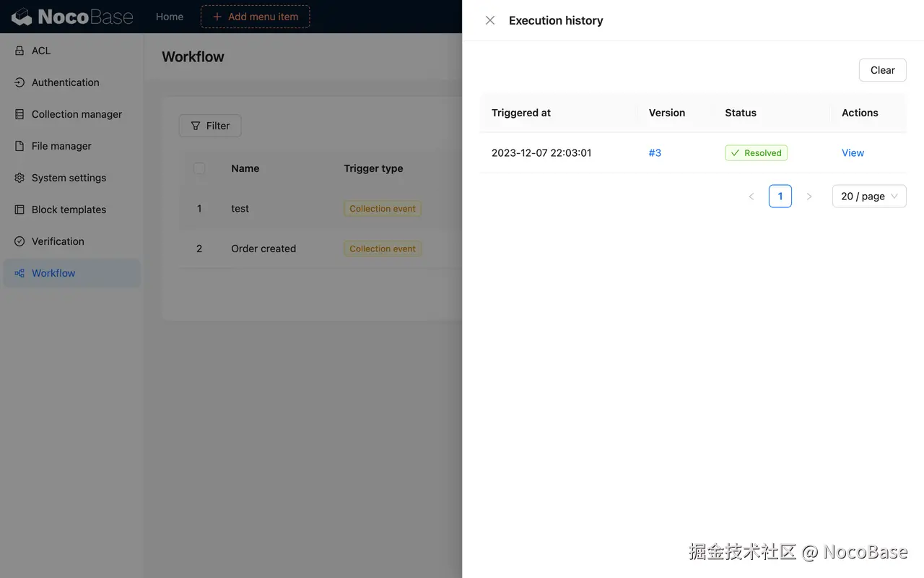Viewport: 924px width, 578px height.
Task: Click the Verification check-circle icon
Action: [19, 241]
